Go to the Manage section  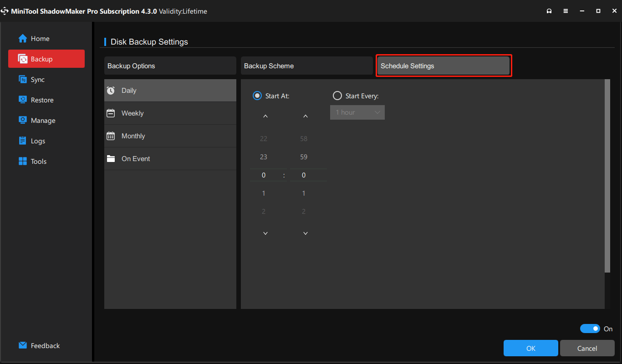[46, 121]
